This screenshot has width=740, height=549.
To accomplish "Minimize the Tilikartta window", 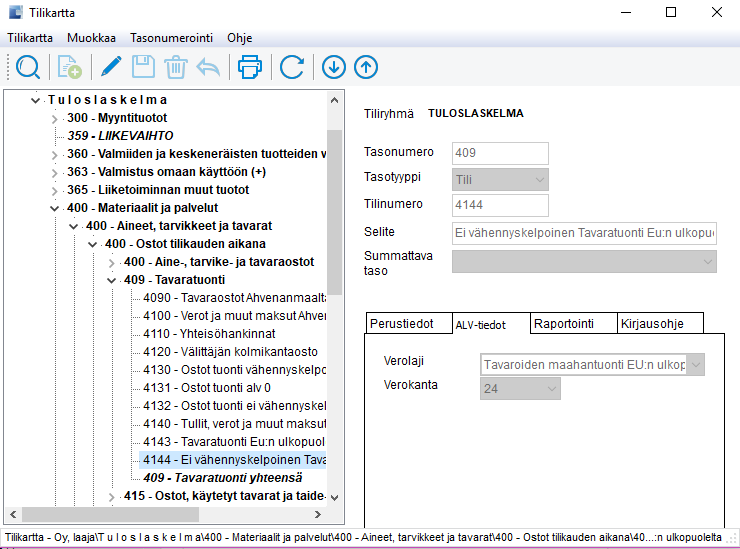I will [626, 12].
